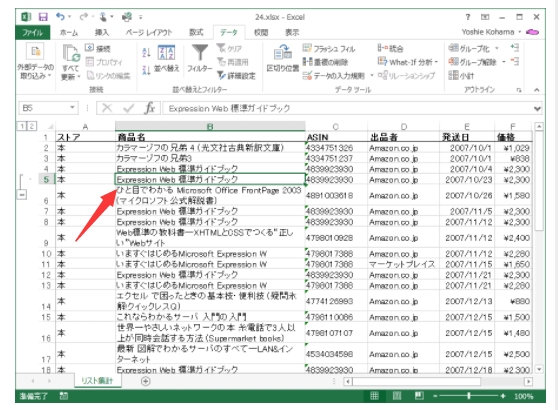
Task: Open zoom dialog via 100% label
Action: 523,396
